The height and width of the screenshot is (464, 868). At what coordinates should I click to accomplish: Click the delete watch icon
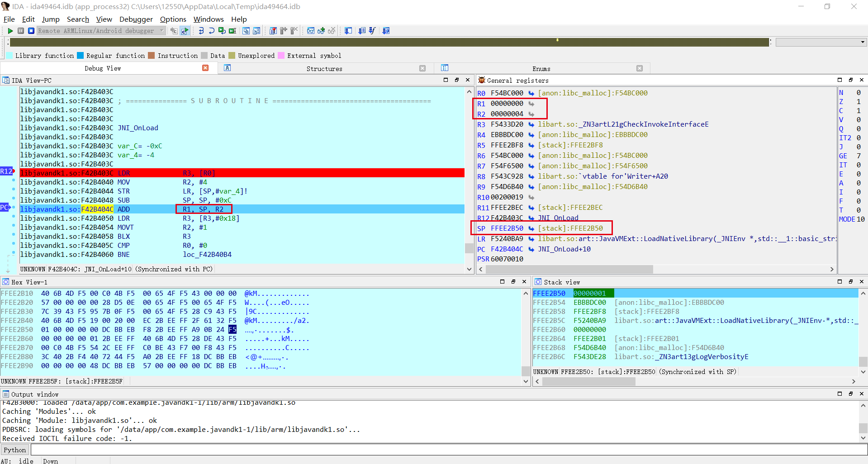tap(332, 31)
